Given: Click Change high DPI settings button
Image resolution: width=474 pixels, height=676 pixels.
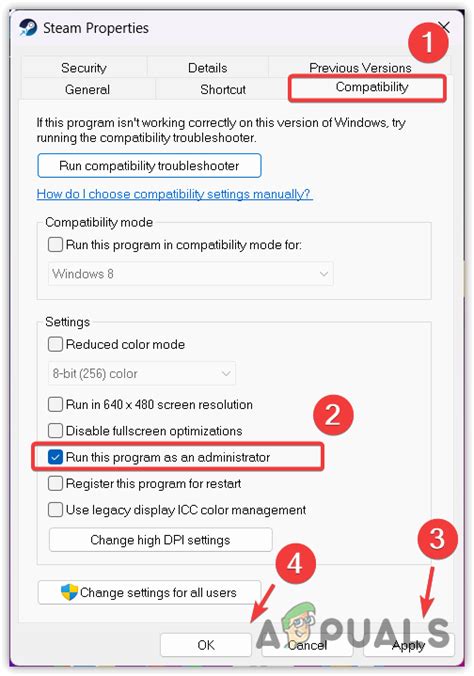Looking at the screenshot, I should tap(160, 540).
